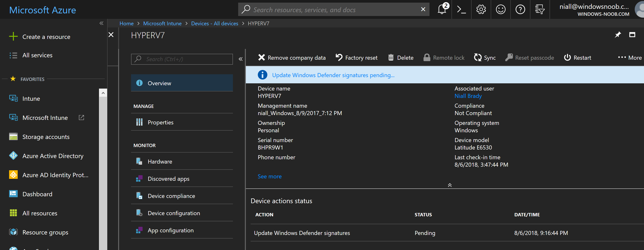The image size is (644, 250).
Task: Go to Devices - All devices breadcrumb
Action: [x=215, y=23]
